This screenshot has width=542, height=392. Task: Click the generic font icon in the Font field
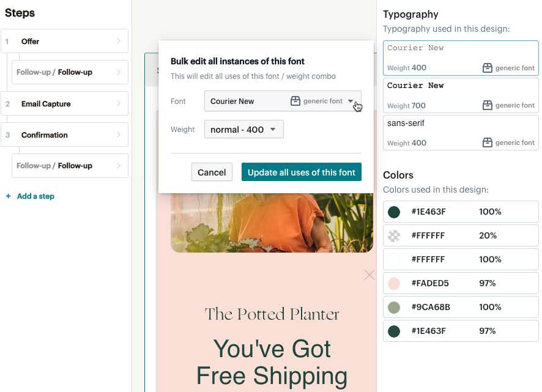(295, 100)
